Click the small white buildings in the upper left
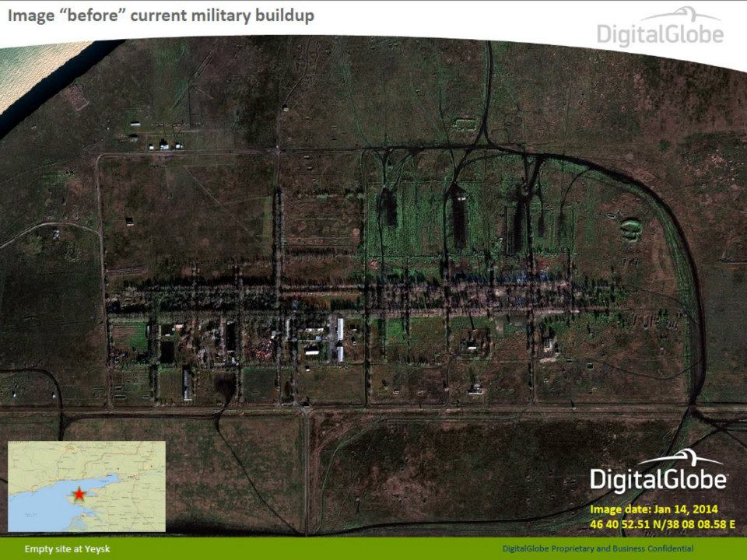The height and width of the screenshot is (560, 747). coord(163,144)
